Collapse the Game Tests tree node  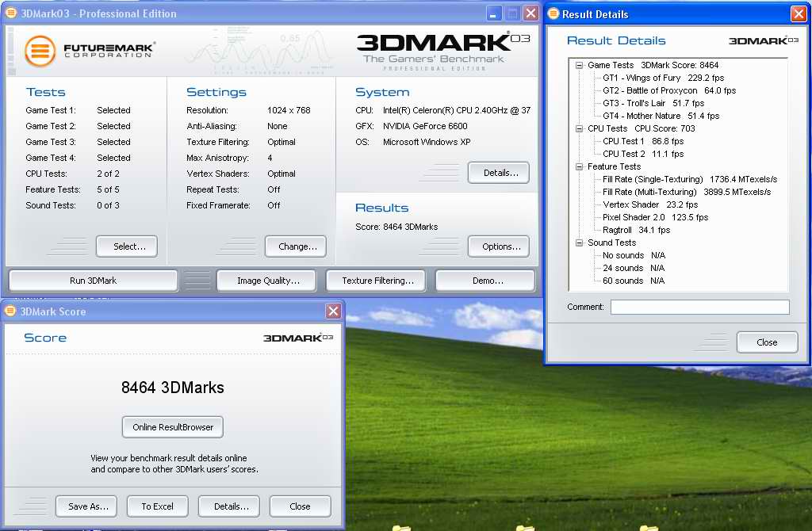(579, 65)
